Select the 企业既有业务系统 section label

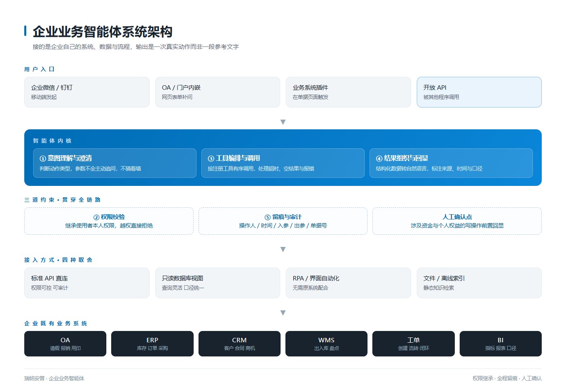pos(55,323)
